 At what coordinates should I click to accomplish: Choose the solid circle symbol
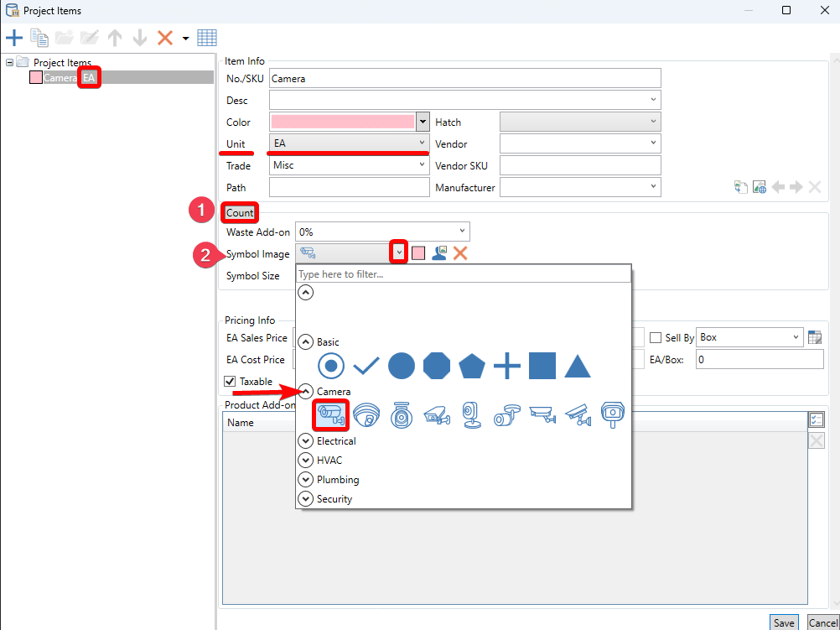pos(402,367)
